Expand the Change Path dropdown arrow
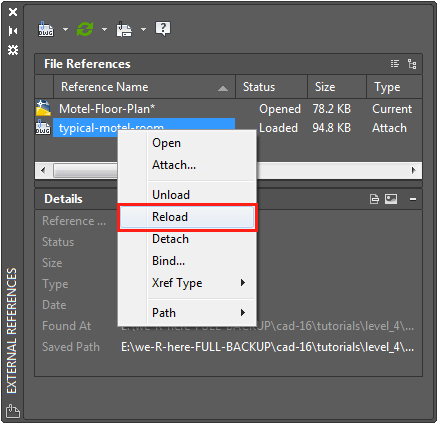439x424 pixels. coord(143,29)
